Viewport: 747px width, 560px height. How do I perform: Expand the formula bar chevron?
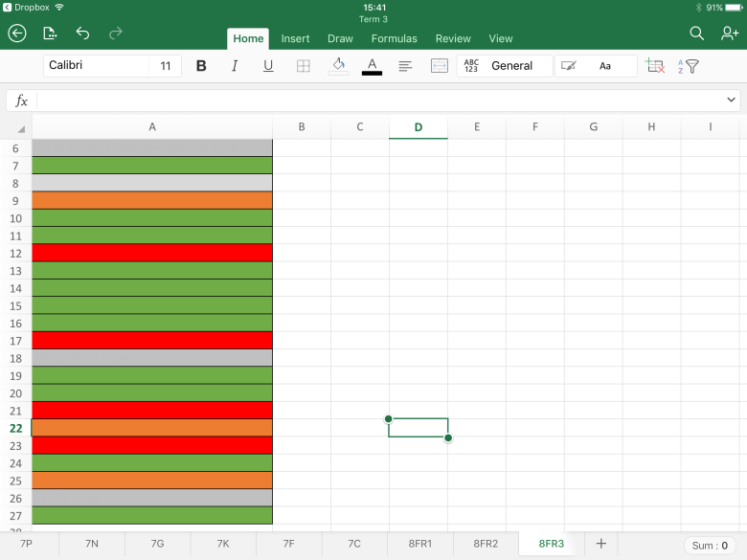[732, 100]
